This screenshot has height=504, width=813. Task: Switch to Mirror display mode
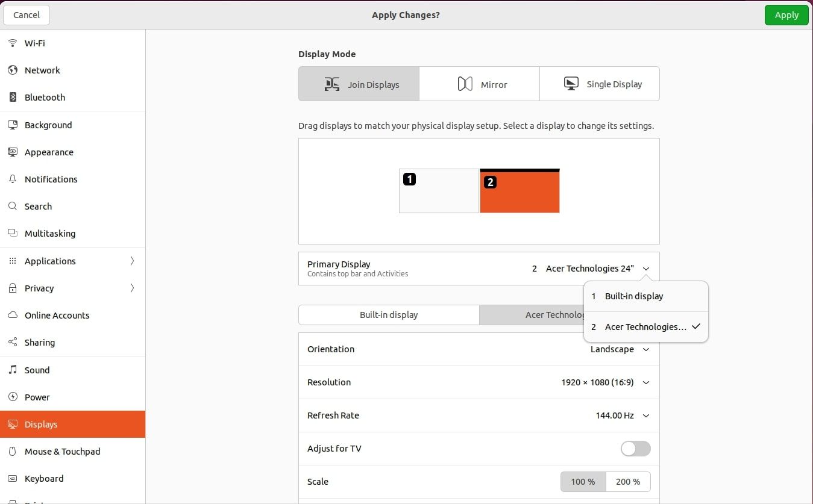click(x=479, y=84)
